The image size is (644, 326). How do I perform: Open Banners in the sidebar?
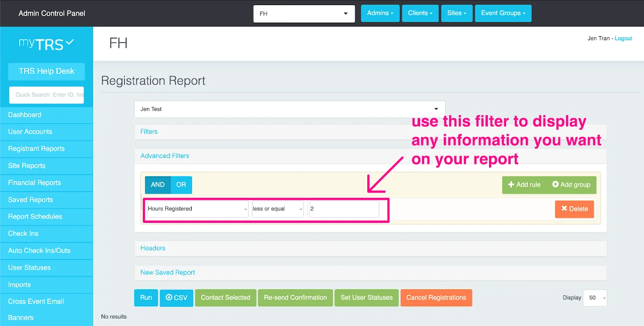[x=46, y=318]
